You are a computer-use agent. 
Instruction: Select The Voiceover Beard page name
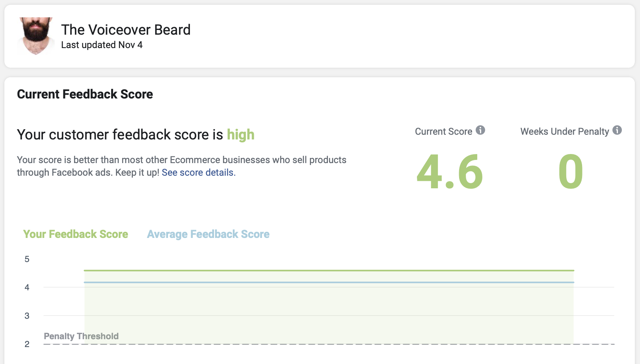coord(126,30)
